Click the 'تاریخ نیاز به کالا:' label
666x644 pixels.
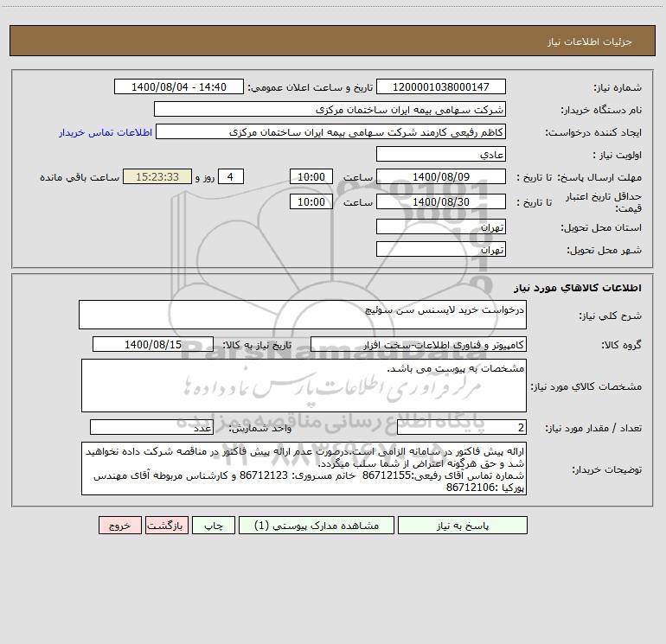coord(257,345)
